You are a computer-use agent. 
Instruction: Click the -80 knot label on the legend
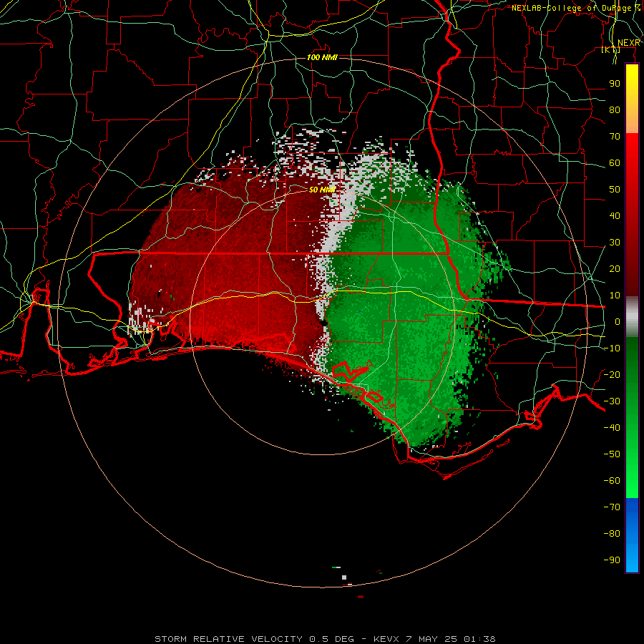pos(612,534)
